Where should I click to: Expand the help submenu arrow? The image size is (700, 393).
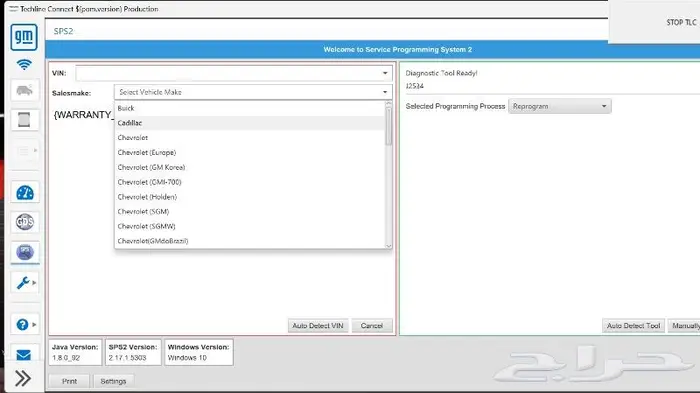coord(34,325)
